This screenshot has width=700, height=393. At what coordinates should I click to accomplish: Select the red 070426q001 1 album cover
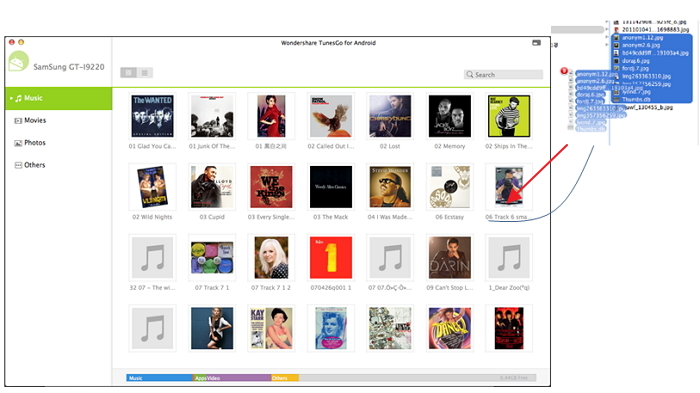click(x=330, y=258)
